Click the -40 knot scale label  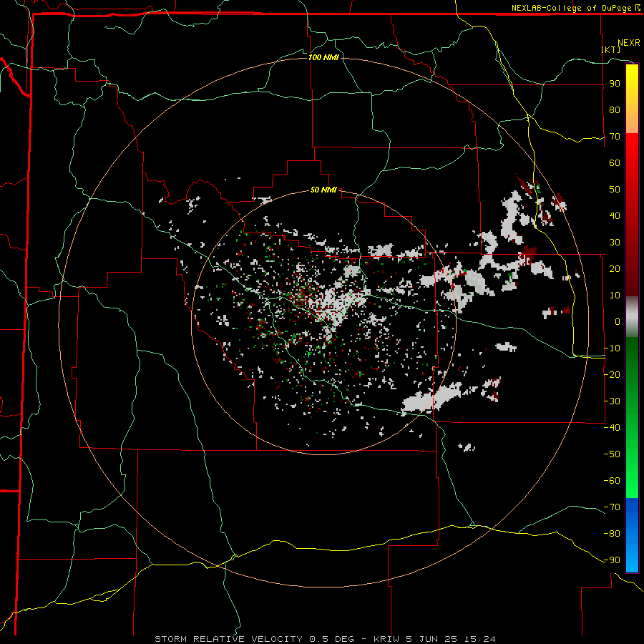tap(612, 428)
